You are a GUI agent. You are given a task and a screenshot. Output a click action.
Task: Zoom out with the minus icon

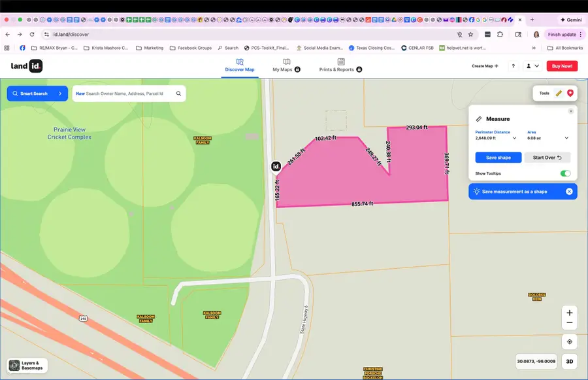[569, 324]
